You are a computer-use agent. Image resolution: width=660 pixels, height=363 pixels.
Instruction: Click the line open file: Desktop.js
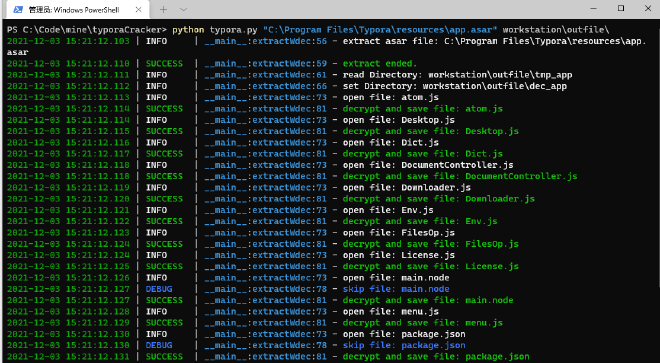tap(399, 120)
